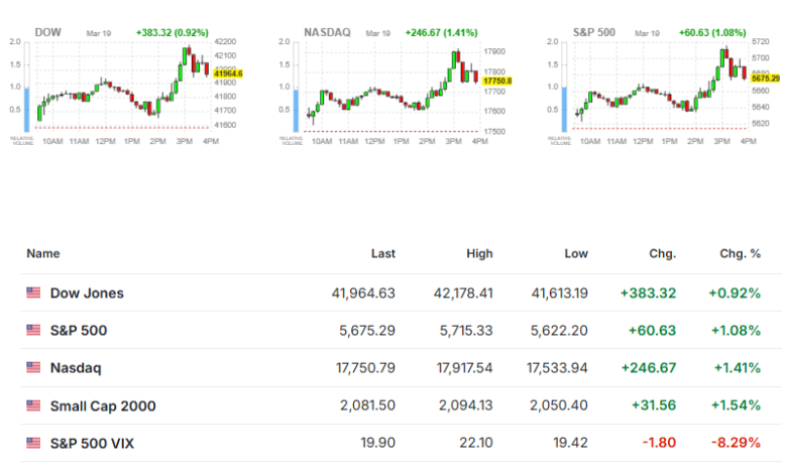Click Dow Jones change +383.32 in table
This screenshot has height=467, width=800.
[648, 293]
